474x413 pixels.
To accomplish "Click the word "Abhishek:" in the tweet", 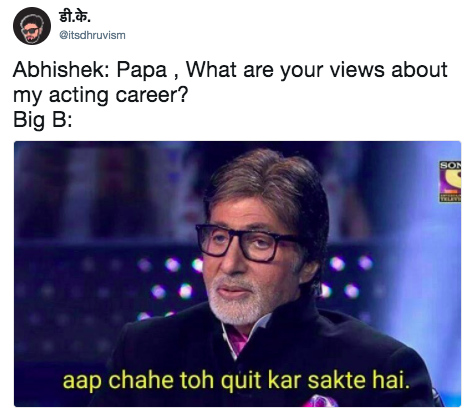I will (x=61, y=70).
